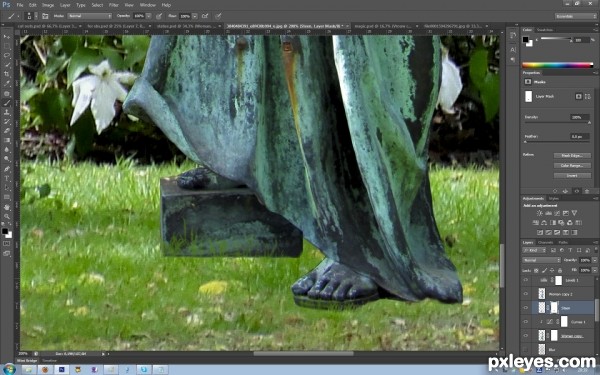Select the Horizontal Type tool
Viewport: 600px width, 375px height.
click(x=7, y=178)
